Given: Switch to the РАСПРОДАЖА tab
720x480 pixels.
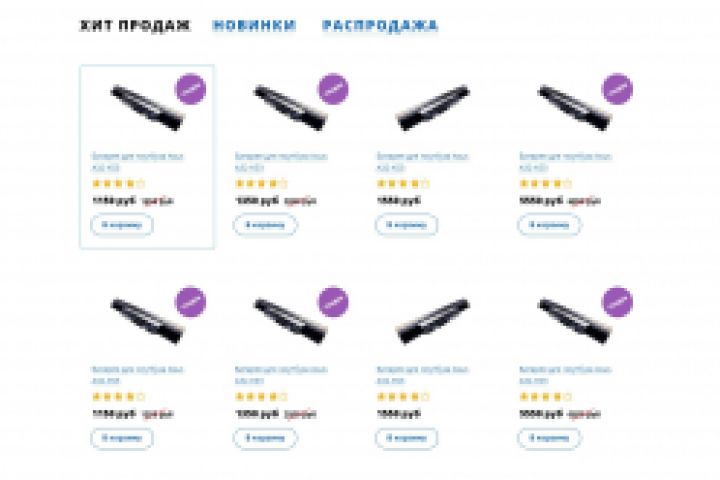Looking at the screenshot, I should point(380,26).
